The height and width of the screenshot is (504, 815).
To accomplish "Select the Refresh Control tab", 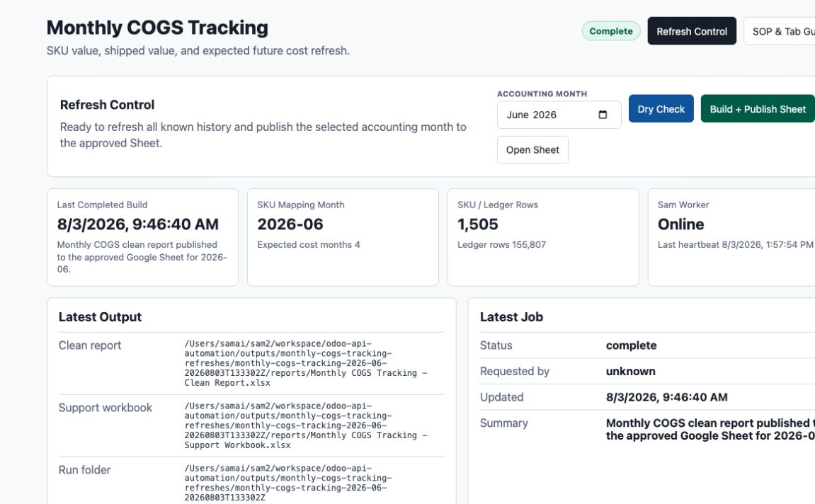I will 691,31.
